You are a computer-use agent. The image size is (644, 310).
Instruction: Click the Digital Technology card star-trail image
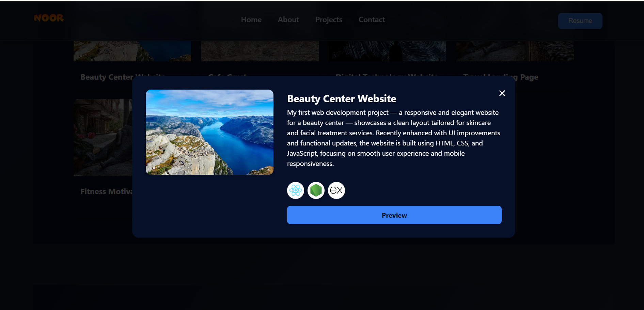coord(387,51)
